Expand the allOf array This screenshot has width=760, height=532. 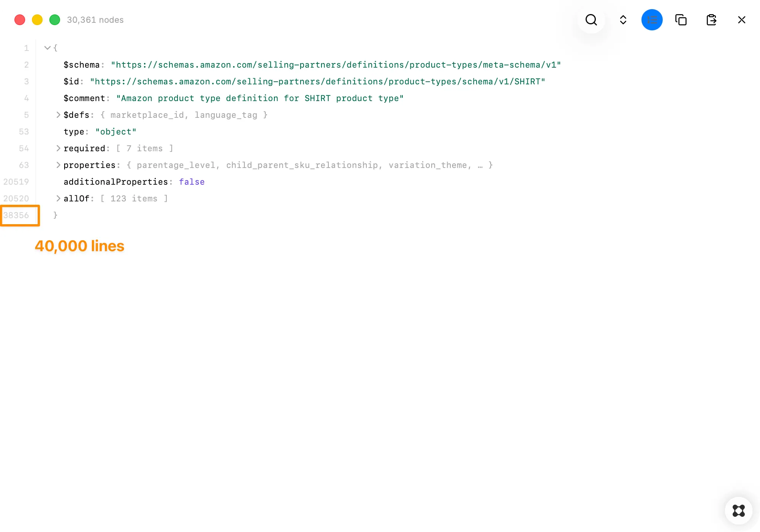pyautogui.click(x=58, y=198)
